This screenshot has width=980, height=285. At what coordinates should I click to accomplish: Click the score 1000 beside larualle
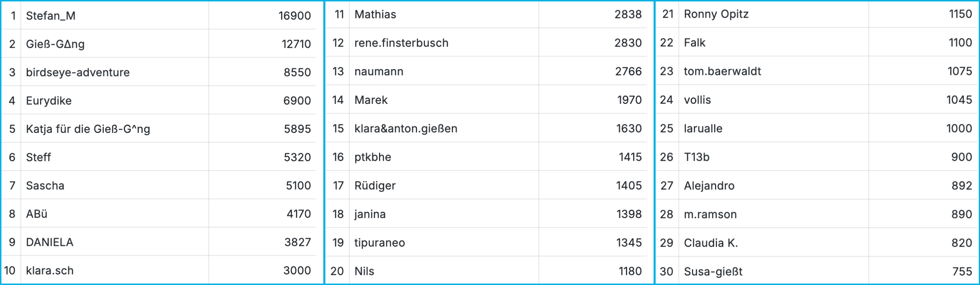(959, 129)
